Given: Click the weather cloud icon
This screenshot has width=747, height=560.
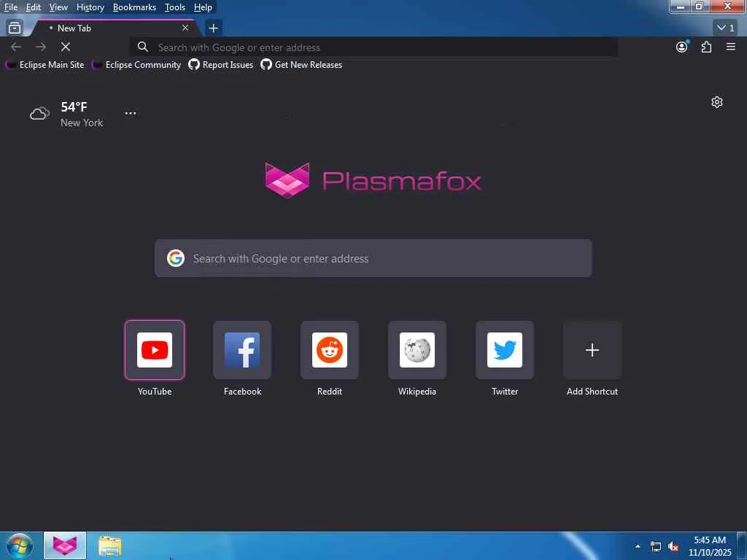Looking at the screenshot, I should click(x=39, y=114).
